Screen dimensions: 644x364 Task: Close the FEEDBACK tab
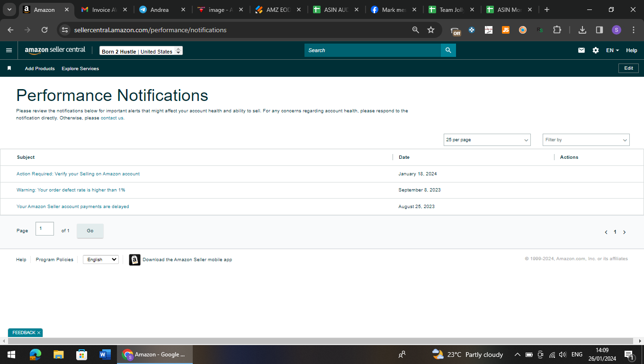[39, 333]
